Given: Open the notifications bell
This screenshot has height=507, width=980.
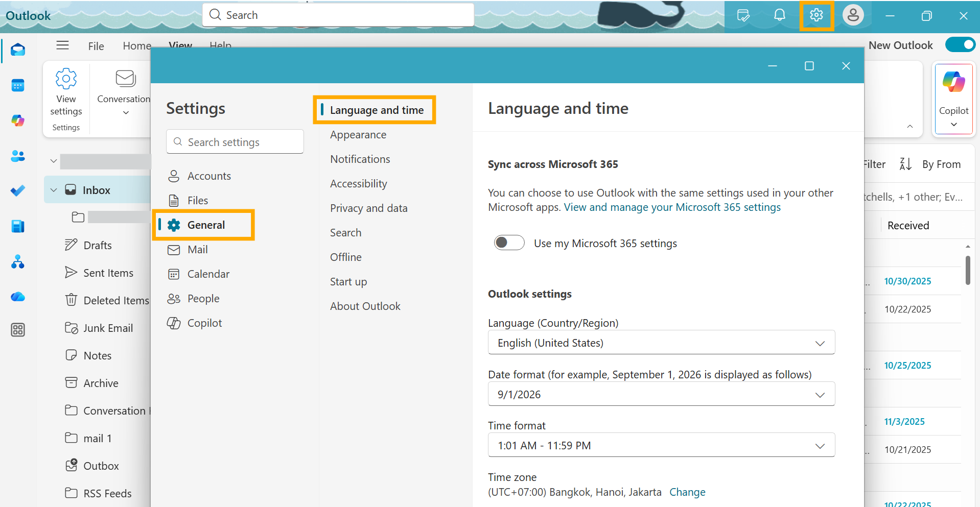Looking at the screenshot, I should 780,15.
